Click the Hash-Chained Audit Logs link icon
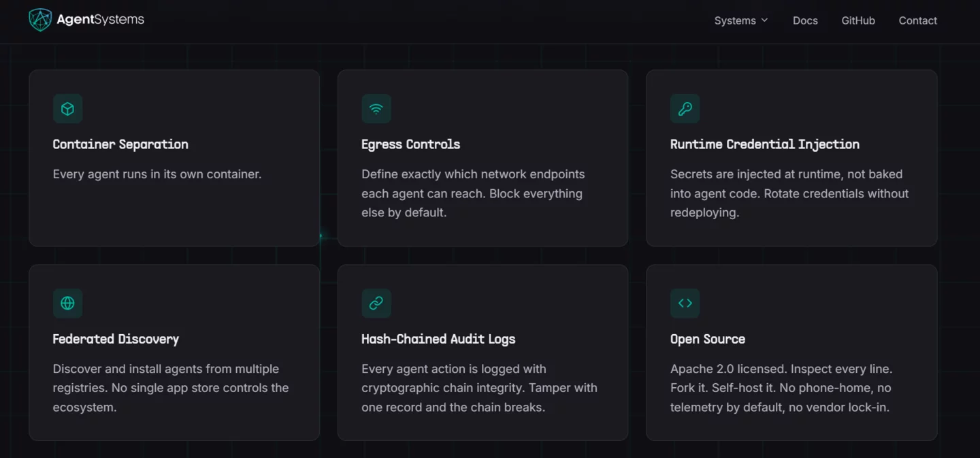The image size is (980, 458). [376, 304]
